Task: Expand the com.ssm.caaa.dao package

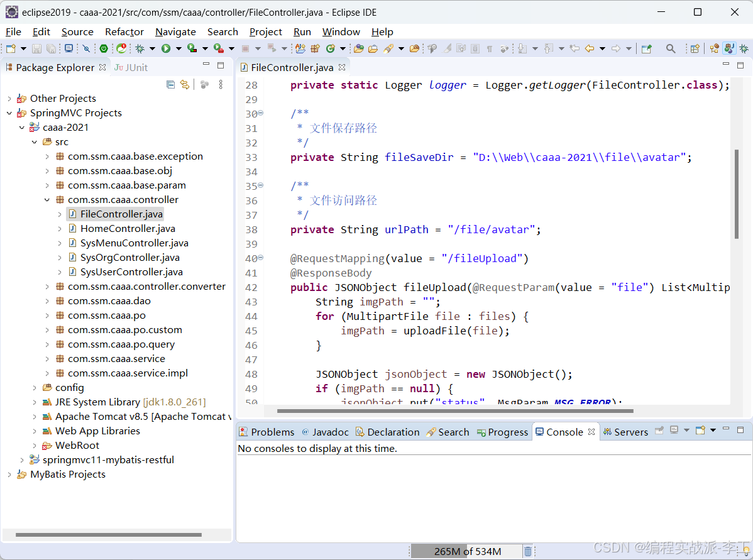Action: point(47,301)
